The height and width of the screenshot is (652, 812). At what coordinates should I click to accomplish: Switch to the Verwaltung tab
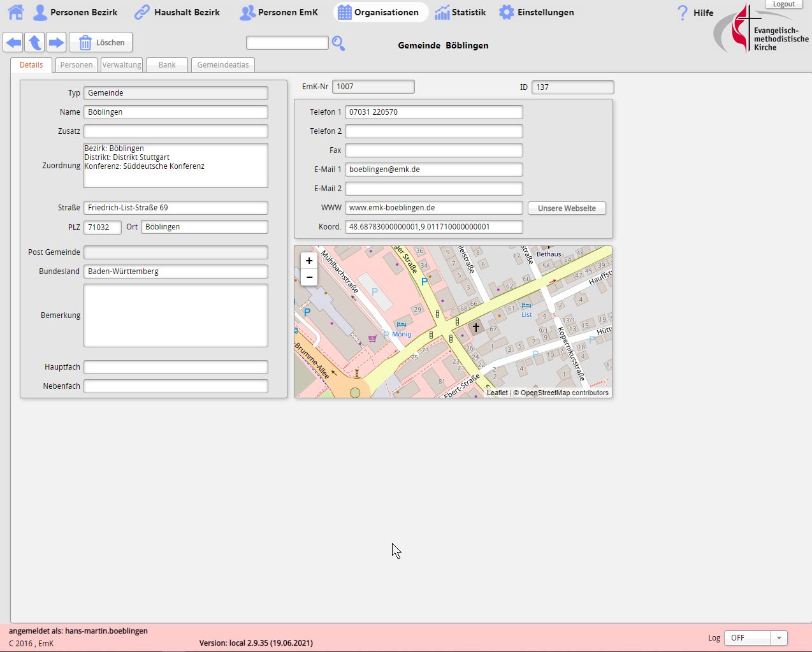click(122, 65)
